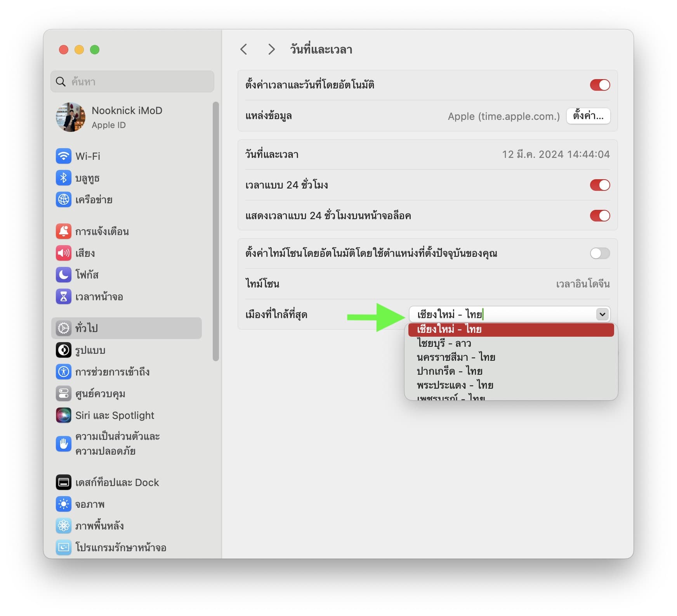Open the Network globe icon
Image resolution: width=677 pixels, height=616 pixels.
point(63,200)
